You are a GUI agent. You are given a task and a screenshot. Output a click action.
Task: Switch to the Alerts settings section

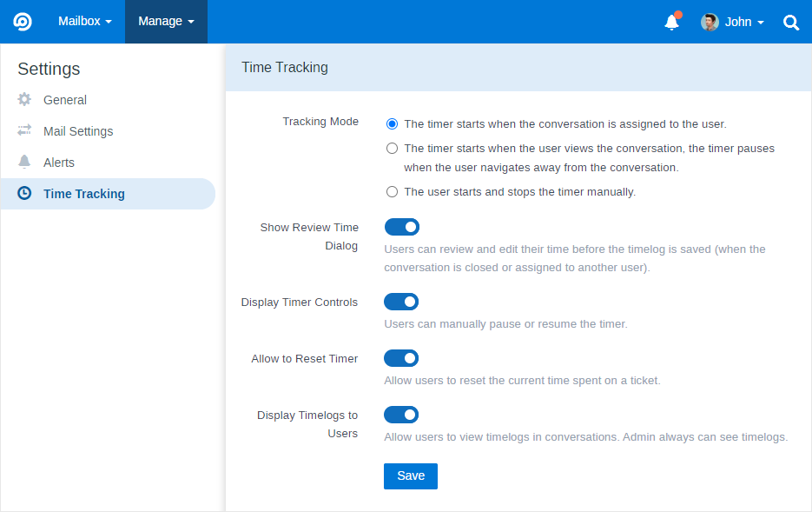[60, 162]
